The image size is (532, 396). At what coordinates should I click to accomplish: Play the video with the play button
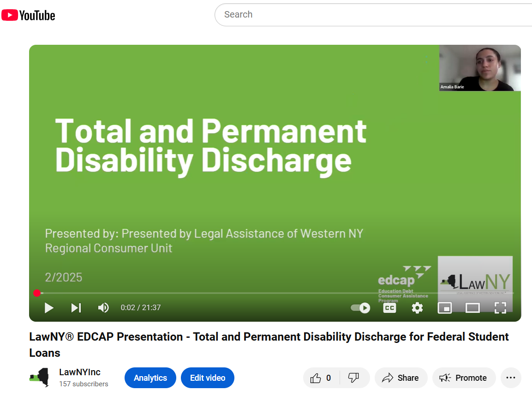click(x=49, y=308)
